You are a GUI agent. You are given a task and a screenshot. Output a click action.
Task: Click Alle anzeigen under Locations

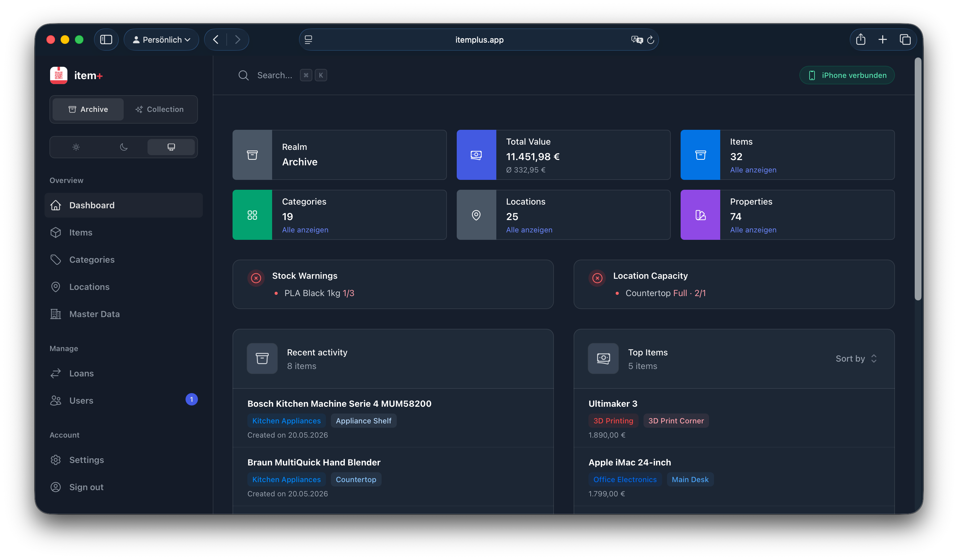pyautogui.click(x=529, y=230)
